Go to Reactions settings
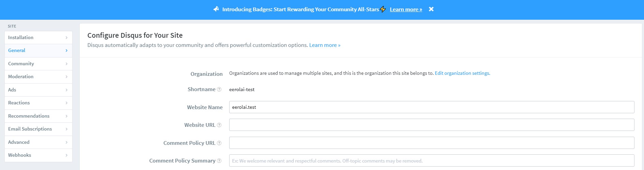The width and height of the screenshot is (644, 170). pos(38,103)
